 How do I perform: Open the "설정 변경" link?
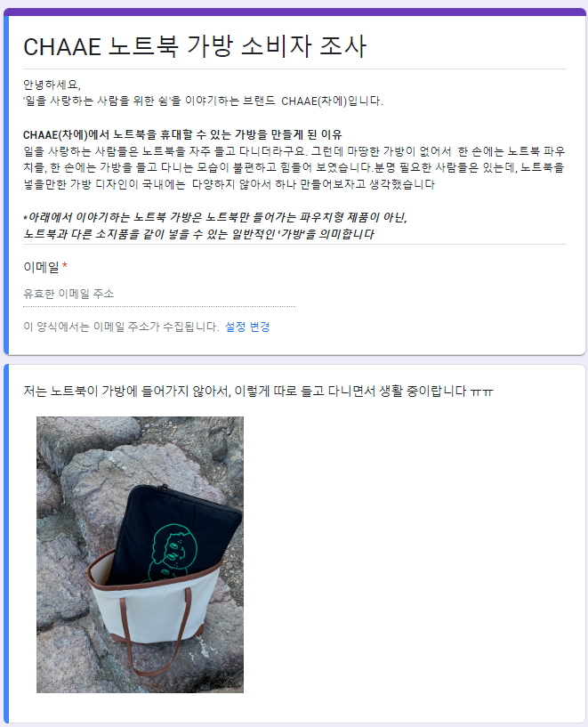(247, 327)
